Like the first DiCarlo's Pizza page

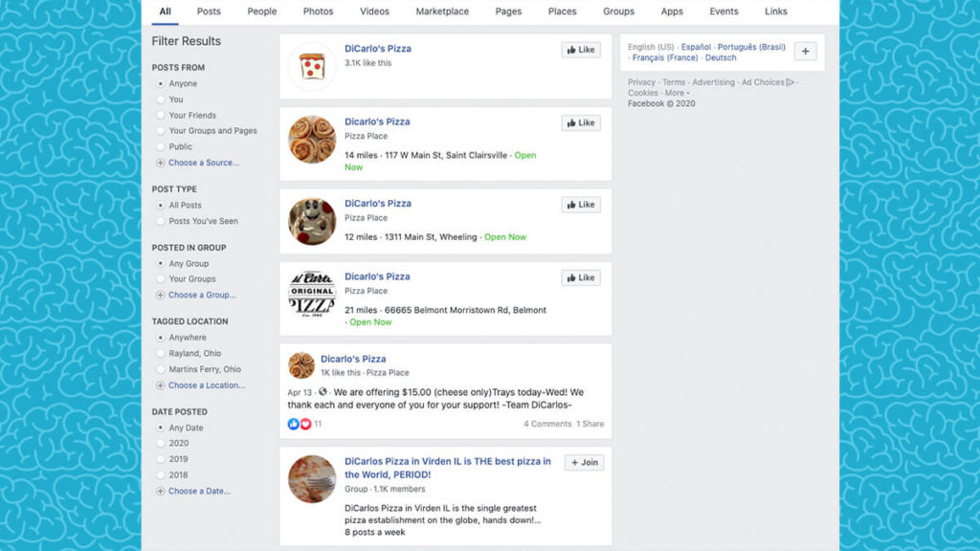(581, 50)
